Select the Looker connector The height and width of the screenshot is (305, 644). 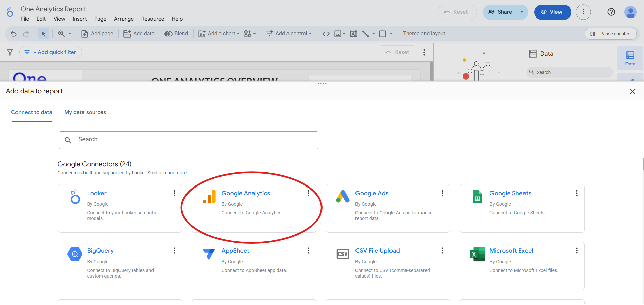[120, 208]
